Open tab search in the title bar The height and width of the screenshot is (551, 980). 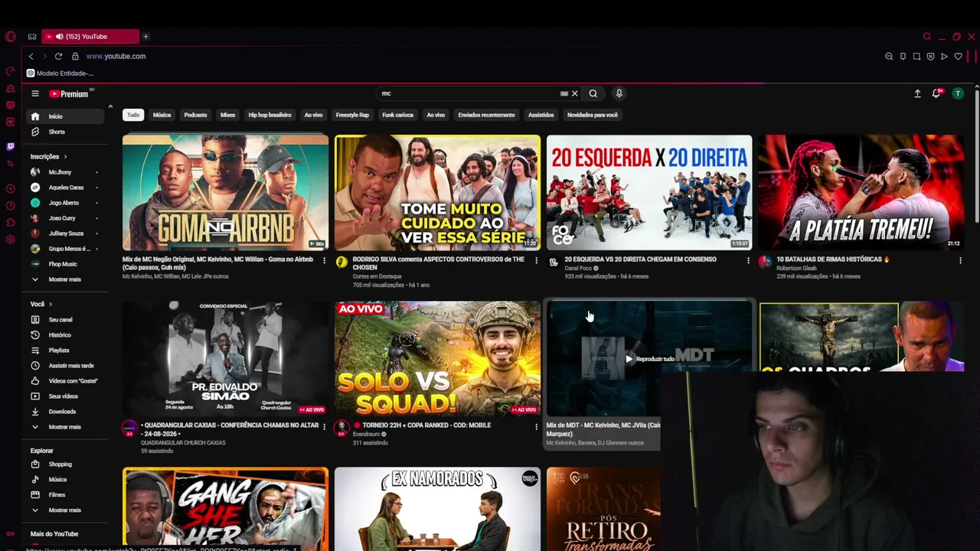click(x=926, y=37)
